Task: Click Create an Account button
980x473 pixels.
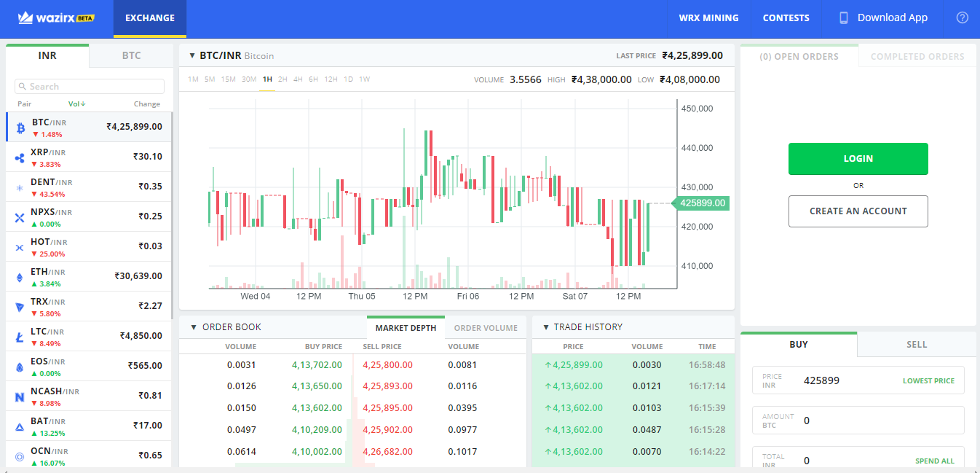Action: click(x=858, y=211)
